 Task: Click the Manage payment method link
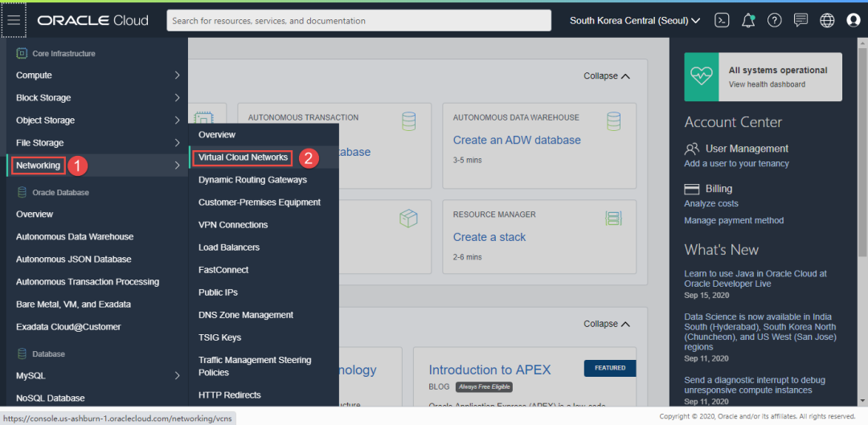(x=733, y=220)
